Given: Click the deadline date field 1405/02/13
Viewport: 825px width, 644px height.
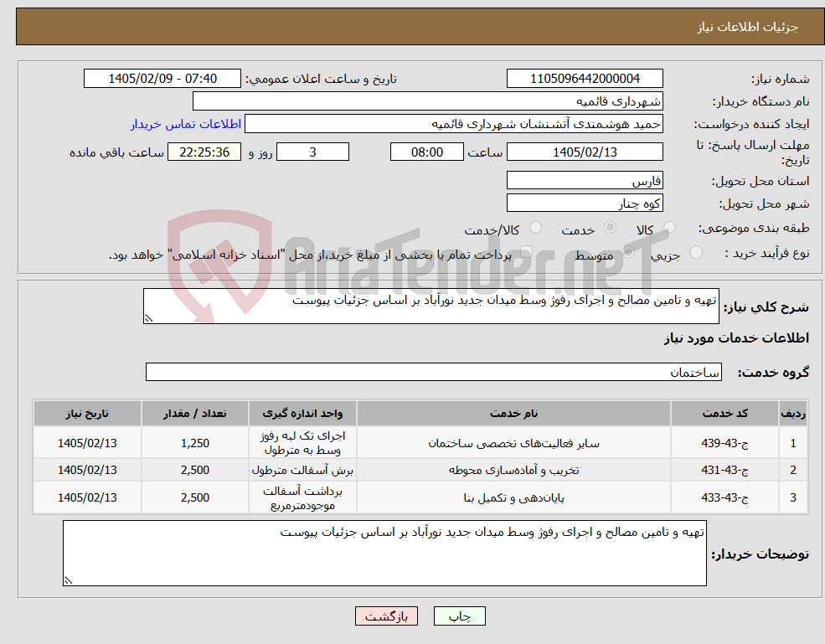Looking at the screenshot, I should click(x=585, y=152).
